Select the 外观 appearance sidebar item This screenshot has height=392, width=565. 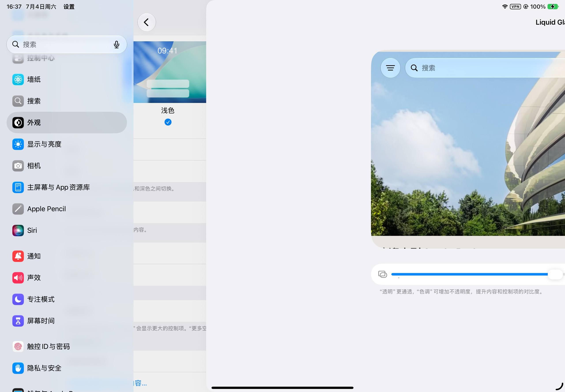coord(67,123)
